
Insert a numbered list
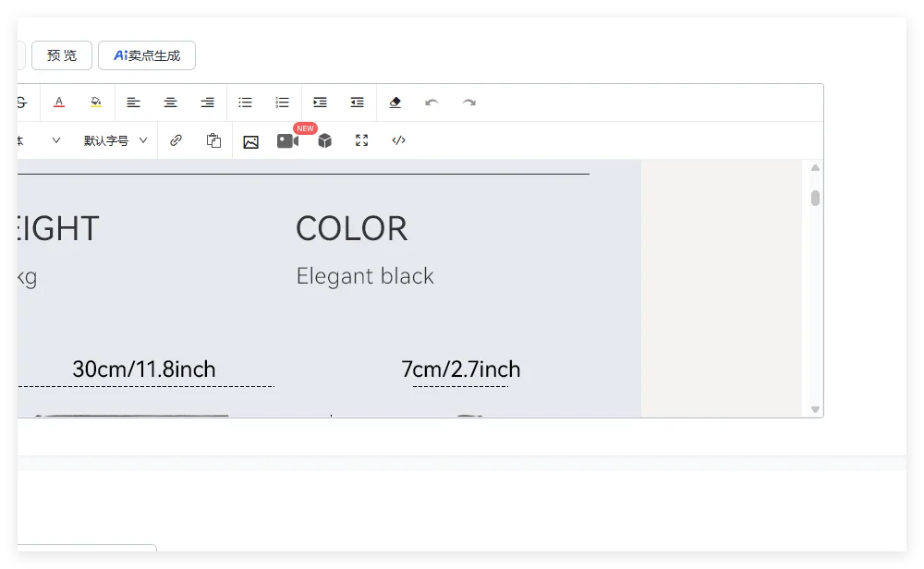pos(282,103)
